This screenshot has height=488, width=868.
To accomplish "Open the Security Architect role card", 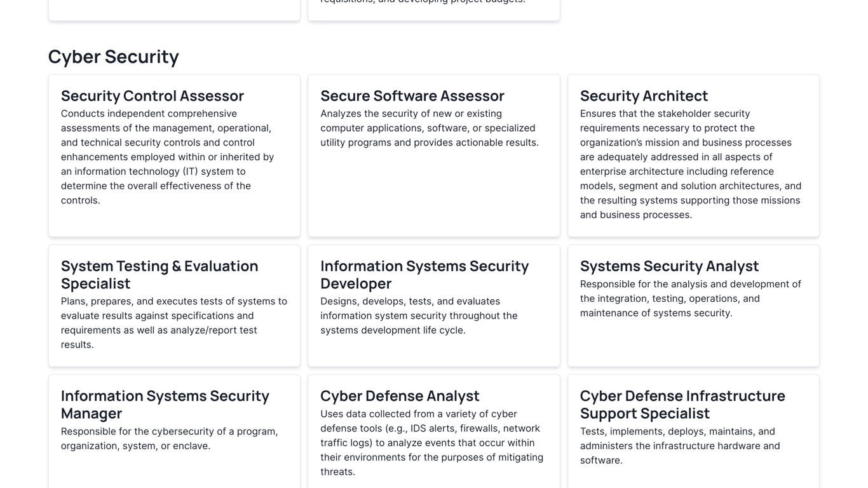I will 693,156.
